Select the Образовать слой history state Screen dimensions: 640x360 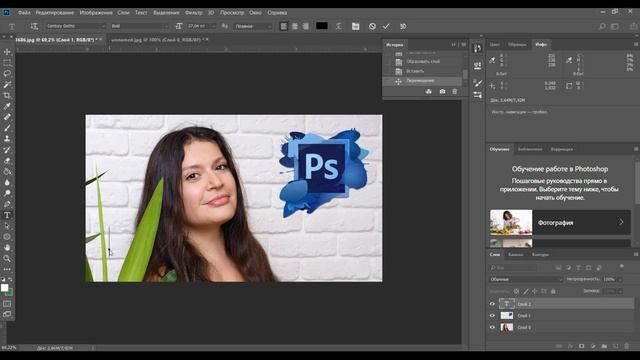[423, 62]
